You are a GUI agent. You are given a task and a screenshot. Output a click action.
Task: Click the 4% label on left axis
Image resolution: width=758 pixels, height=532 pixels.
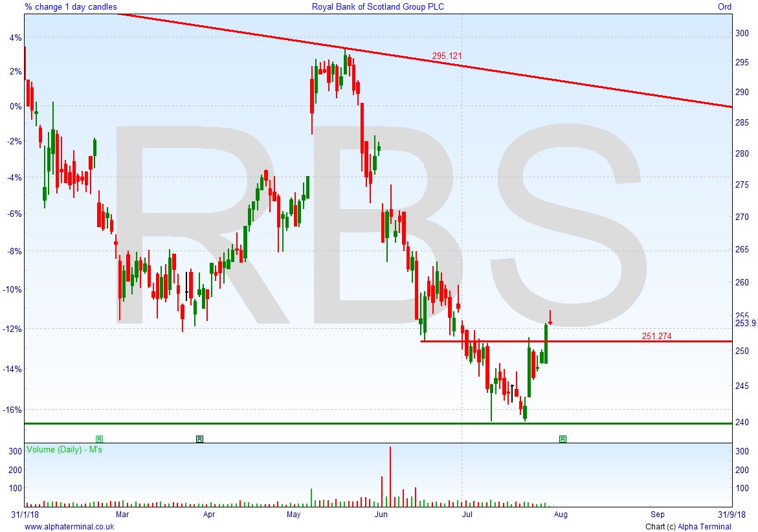pyautogui.click(x=16, y=38)
